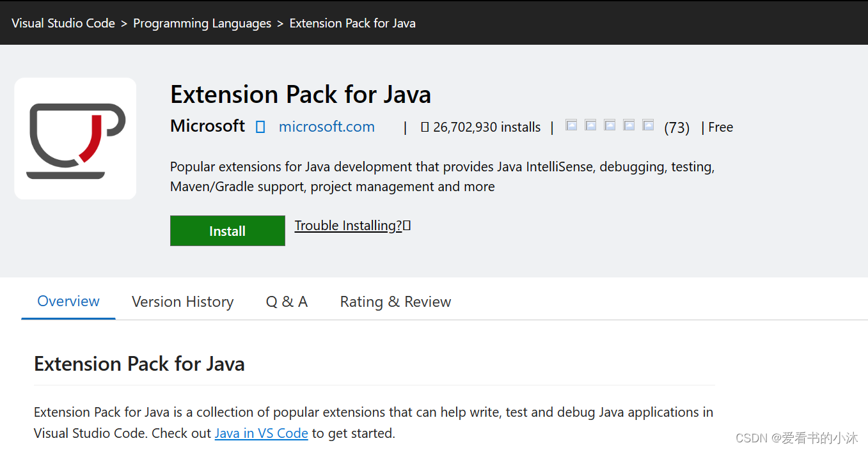Go to Programming Languages breadcrumb
Viewport: 868px width, 450px height.
coord(202,23)
